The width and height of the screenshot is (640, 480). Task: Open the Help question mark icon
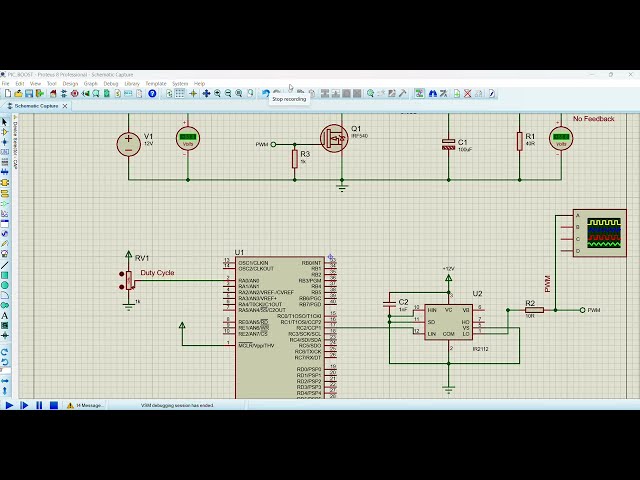[x=152, y=94]
